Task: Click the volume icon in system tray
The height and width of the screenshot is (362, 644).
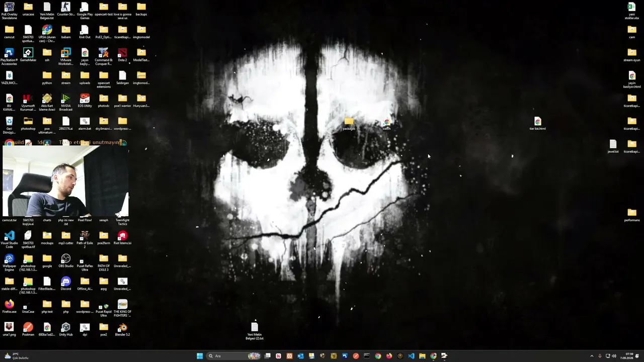Action: click(x=614, y=356)
